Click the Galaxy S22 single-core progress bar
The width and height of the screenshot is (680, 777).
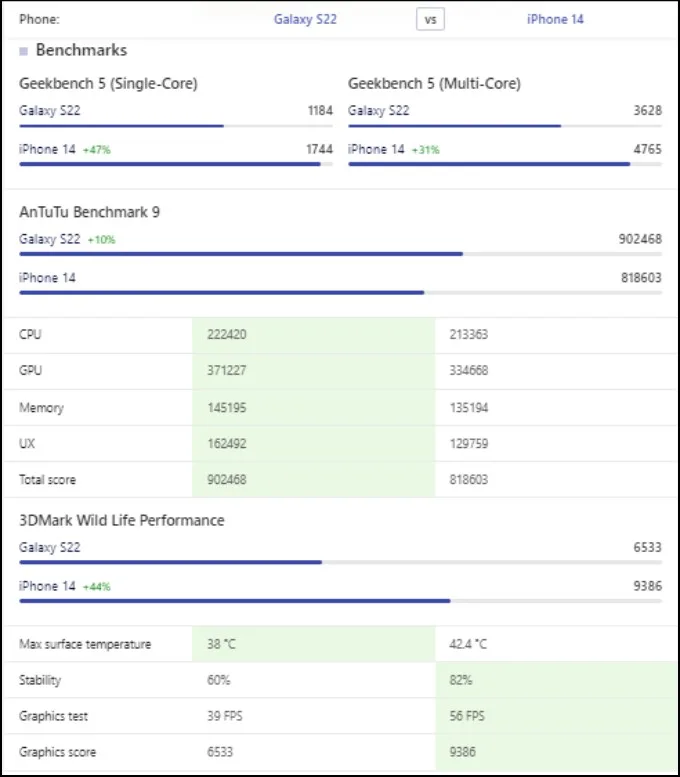pyautogui.click(x=176, y=126)
